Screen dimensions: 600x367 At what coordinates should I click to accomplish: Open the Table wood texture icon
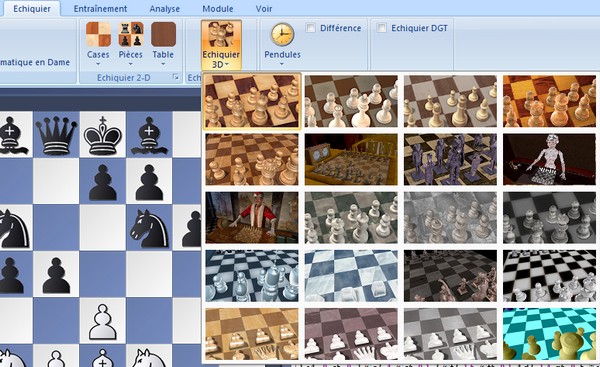[163, 34]
